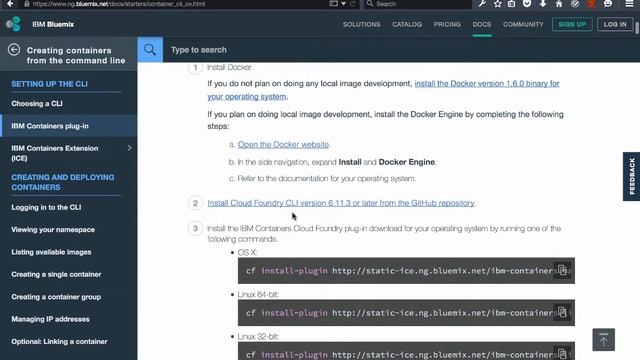
Task: Open IBM Containers Extension (ICE) sidebar item
Action: 55,153
